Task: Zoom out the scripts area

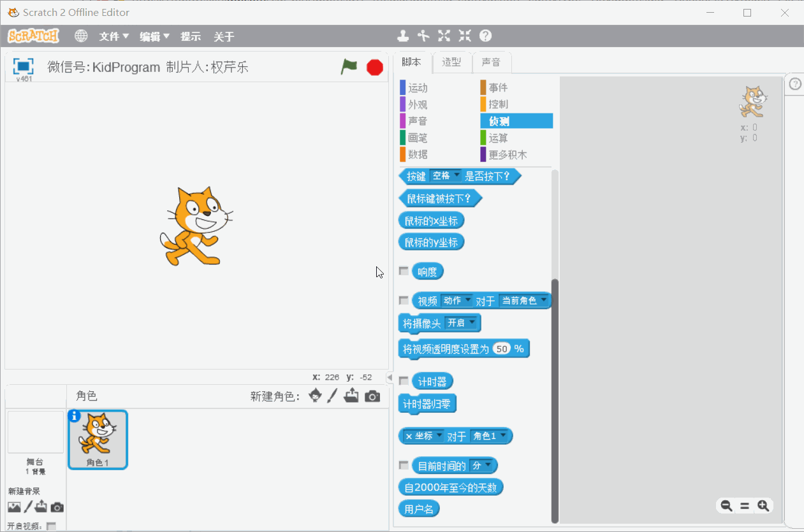Action: pos(726,506)
